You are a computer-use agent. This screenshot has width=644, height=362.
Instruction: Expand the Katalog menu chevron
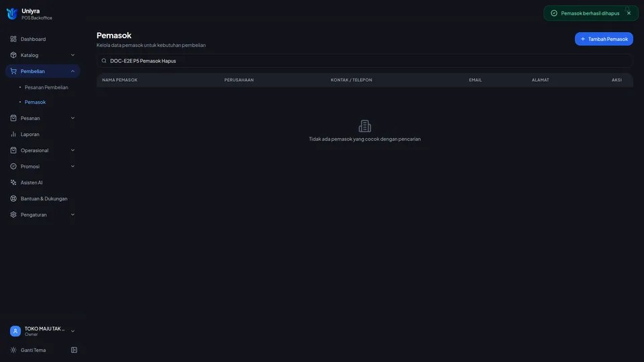coord(72,55)
